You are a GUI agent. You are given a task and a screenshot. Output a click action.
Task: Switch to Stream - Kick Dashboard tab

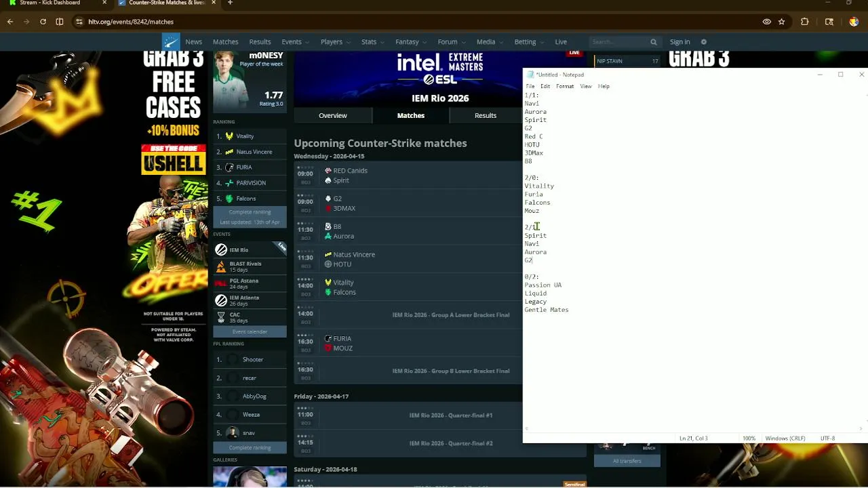(50, 3)
